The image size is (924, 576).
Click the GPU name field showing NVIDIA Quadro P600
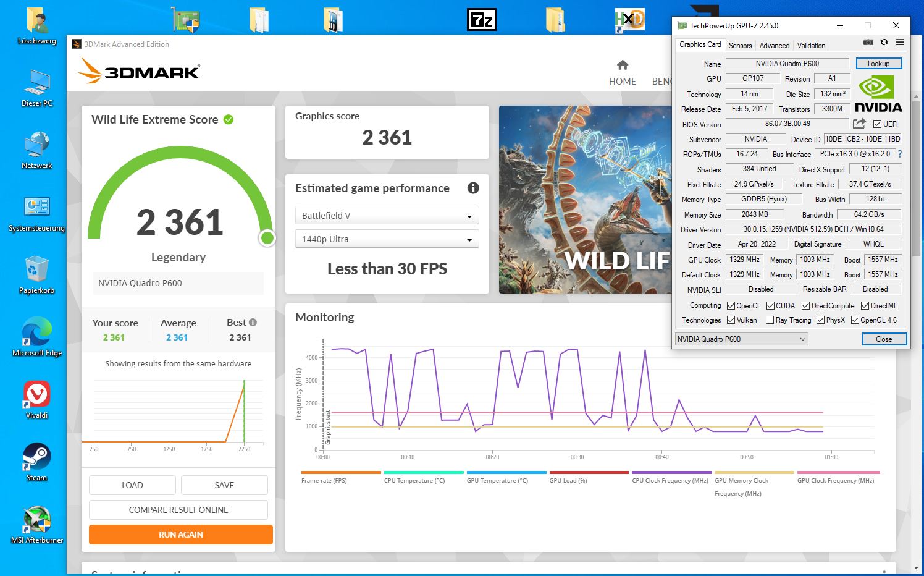click(787, 64)
